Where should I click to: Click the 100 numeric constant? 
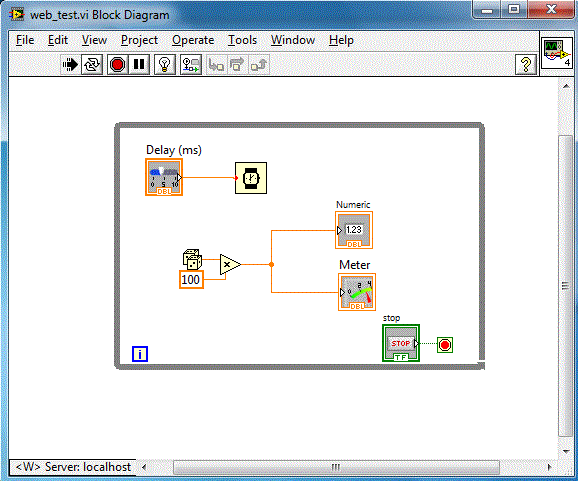(x=191, y=279)
